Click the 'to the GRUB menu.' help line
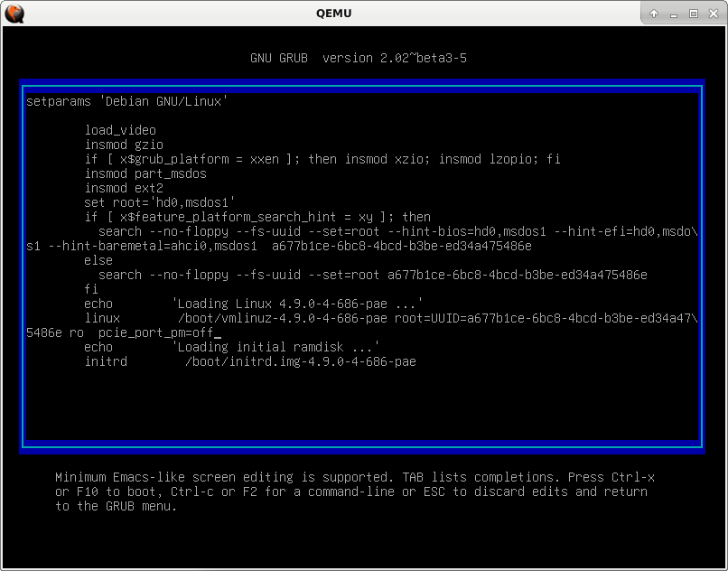The width and height of the screenshot is (728, 571). (117, 506)
